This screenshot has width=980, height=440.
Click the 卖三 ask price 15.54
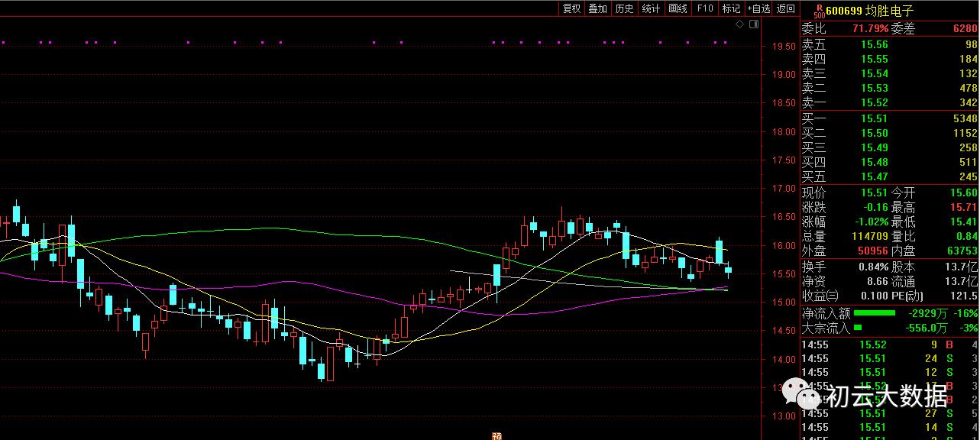(875, 73)
